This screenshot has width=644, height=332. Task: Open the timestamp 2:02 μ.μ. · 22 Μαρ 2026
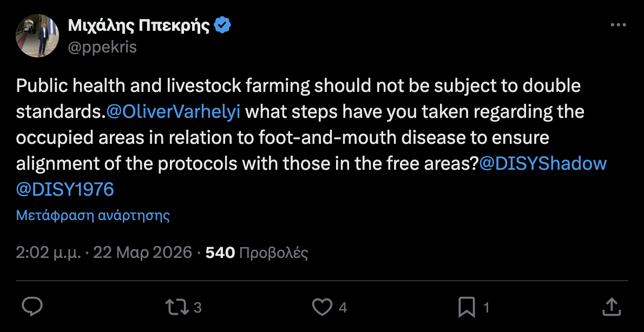click(104, 253)
